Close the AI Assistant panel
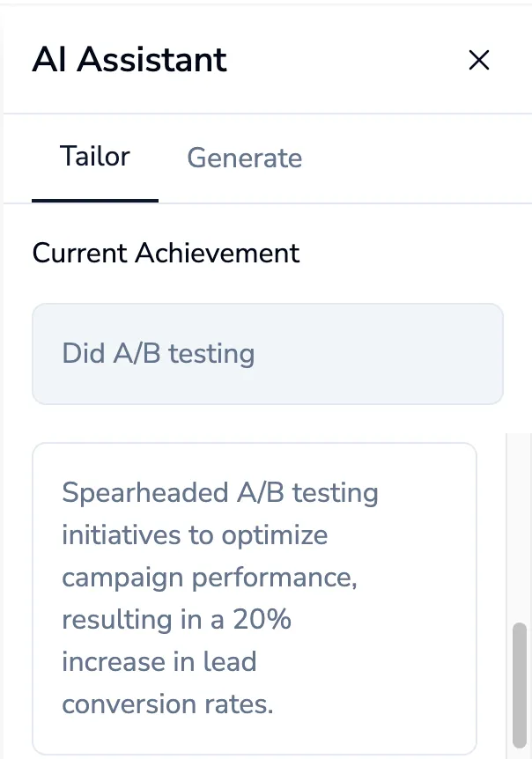Image resolution: width=532 pixels, height=759 pixels. click(479, 60)
